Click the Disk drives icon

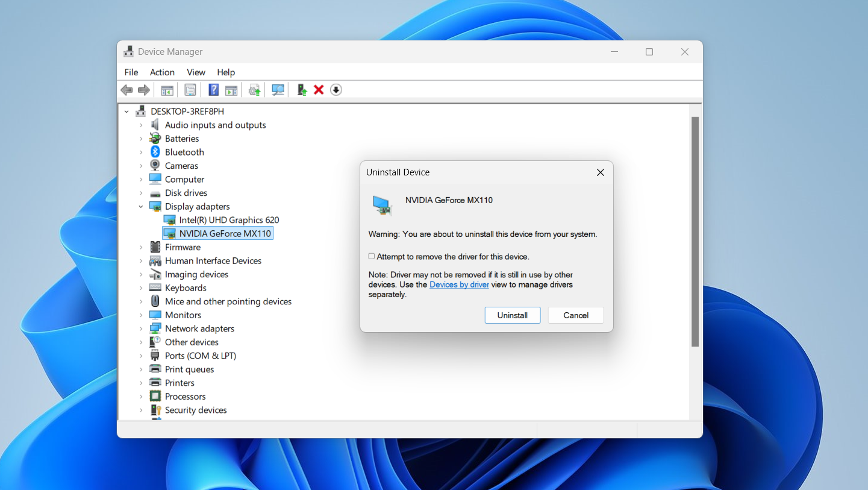pyautogui.click(x=155, y=193)
